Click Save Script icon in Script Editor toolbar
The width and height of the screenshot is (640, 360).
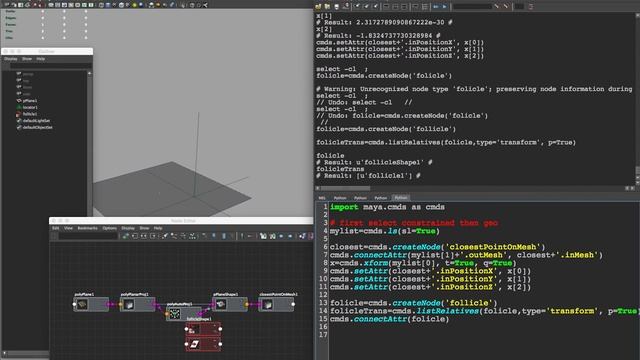coord(336,7)
